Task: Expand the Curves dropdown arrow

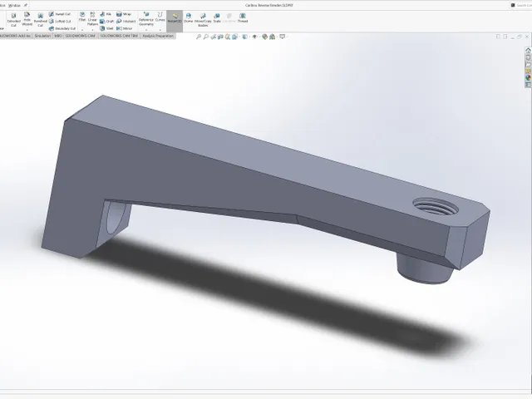Action: 160,30
